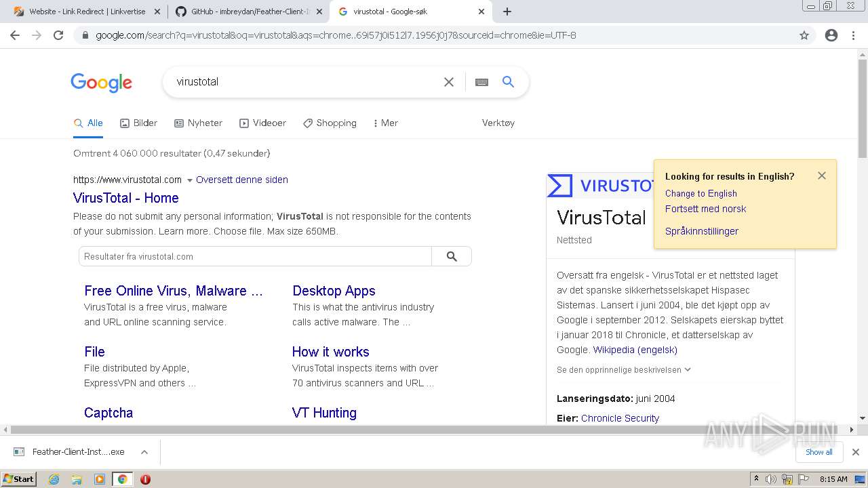Click 'Change to English' link
The width and height of the screenshot is (868, 488).
[x=701, y=194]
